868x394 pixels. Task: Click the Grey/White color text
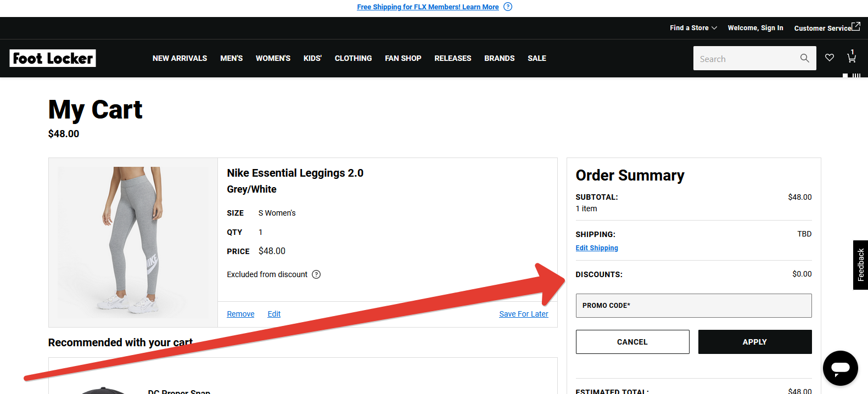point(251,189)
